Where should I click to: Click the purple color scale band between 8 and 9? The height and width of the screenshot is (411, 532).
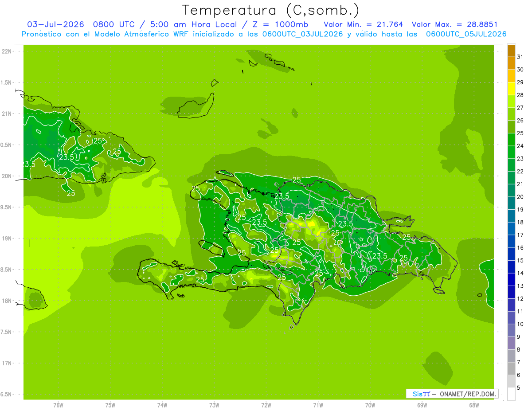coord(511,343)
